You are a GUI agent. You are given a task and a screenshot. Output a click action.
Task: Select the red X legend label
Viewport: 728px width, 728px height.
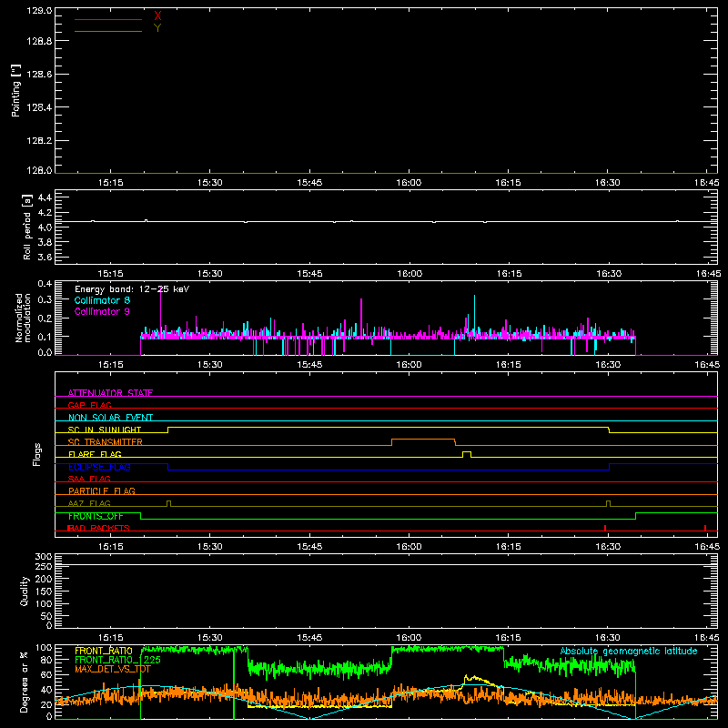click(x=157, y=16)
